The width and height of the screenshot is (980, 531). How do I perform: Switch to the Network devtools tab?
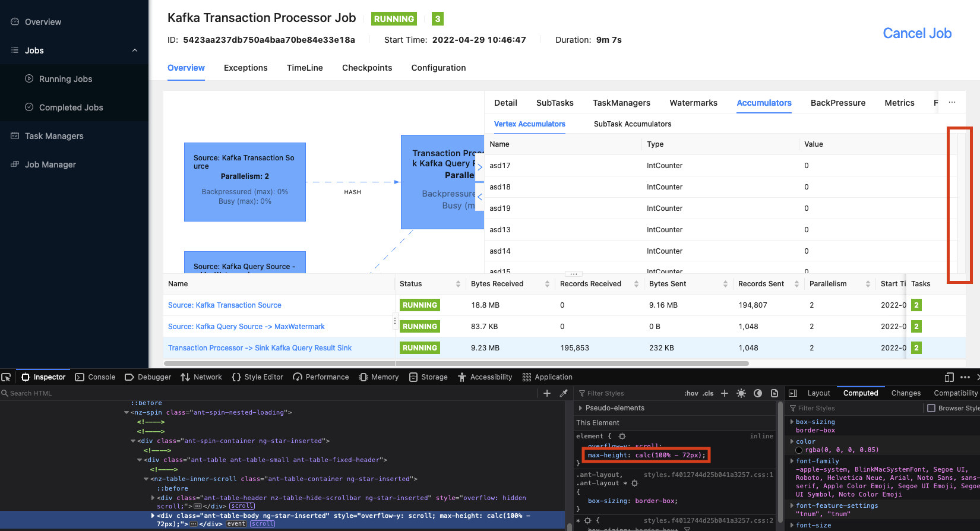click(201, 377)
